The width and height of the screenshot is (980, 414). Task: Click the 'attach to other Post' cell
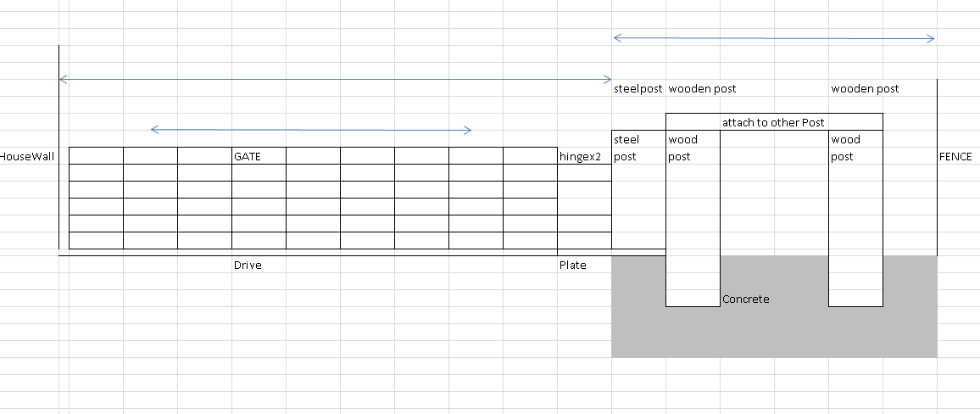pyautogui.click(x=773, y=122)
